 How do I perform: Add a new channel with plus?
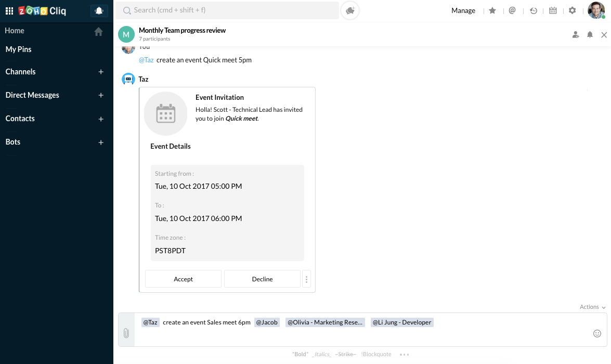tap(101, 72)
